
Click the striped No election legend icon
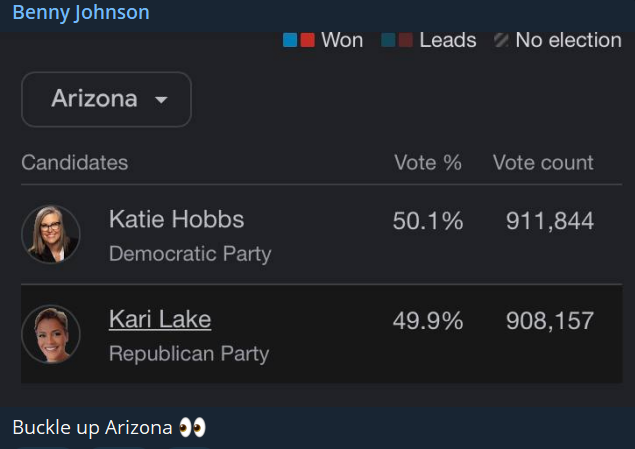[x=501, y=41]
